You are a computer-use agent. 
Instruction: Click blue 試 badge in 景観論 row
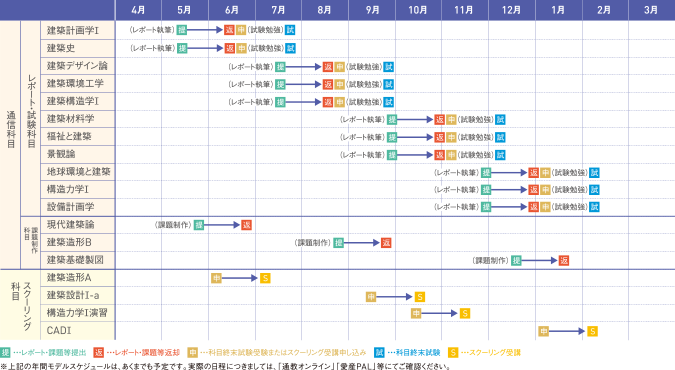point(500,155)
